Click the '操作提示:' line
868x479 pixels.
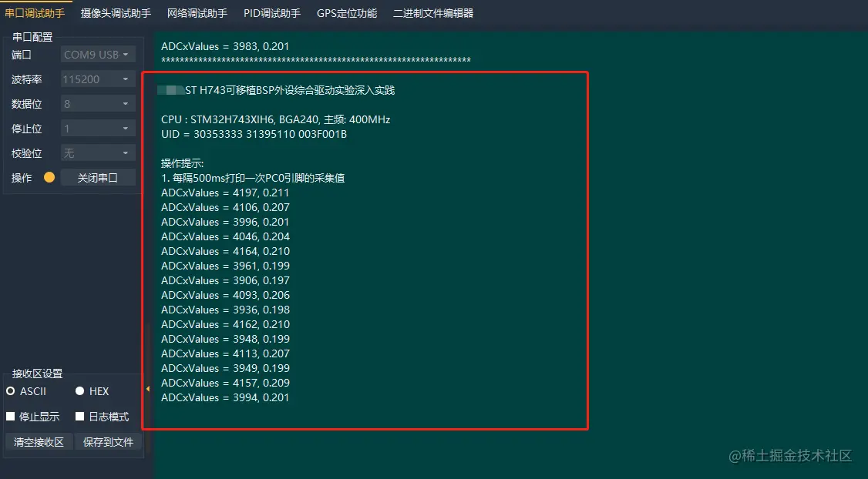(x=182, y=163)
